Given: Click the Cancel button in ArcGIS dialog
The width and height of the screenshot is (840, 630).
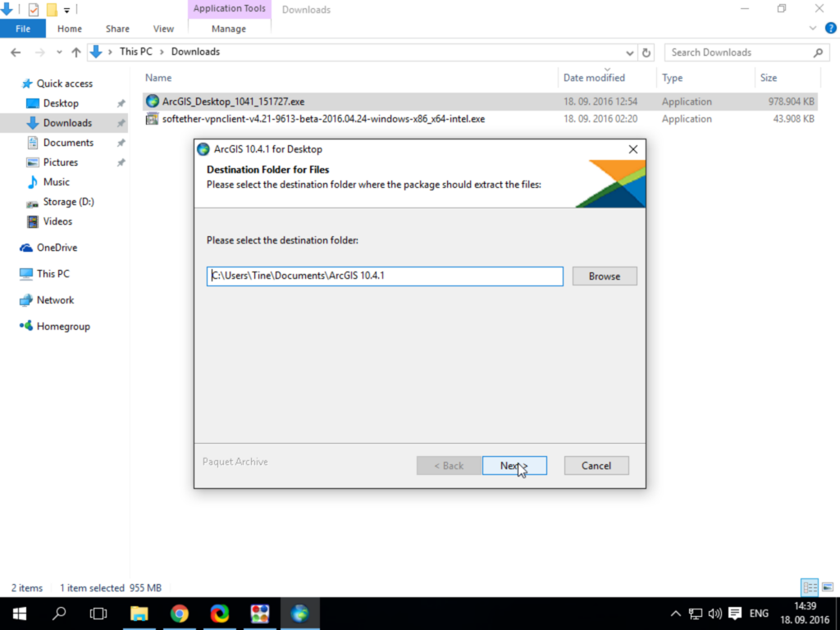Looking at the screenshot, I should pyautogui.click(x=596, y=466).
